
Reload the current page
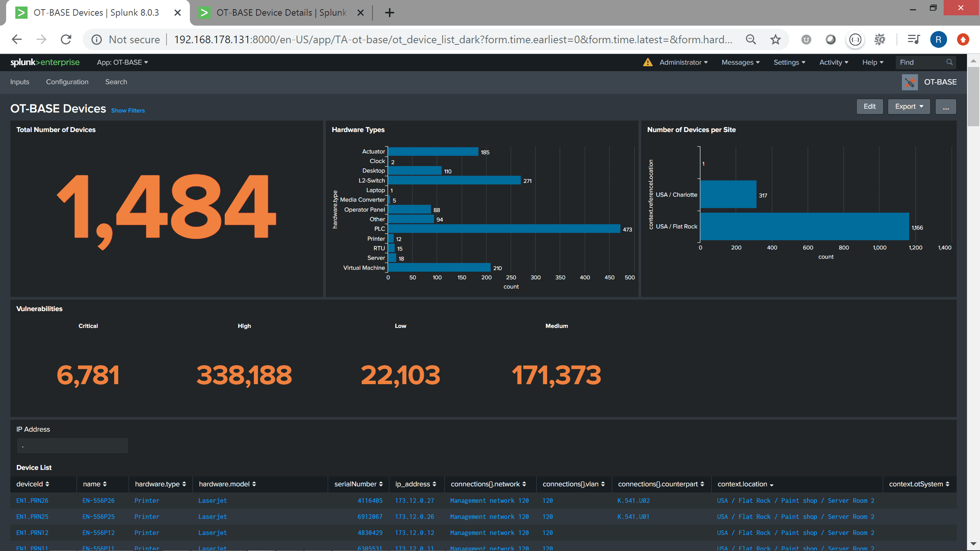click(66, 39)
